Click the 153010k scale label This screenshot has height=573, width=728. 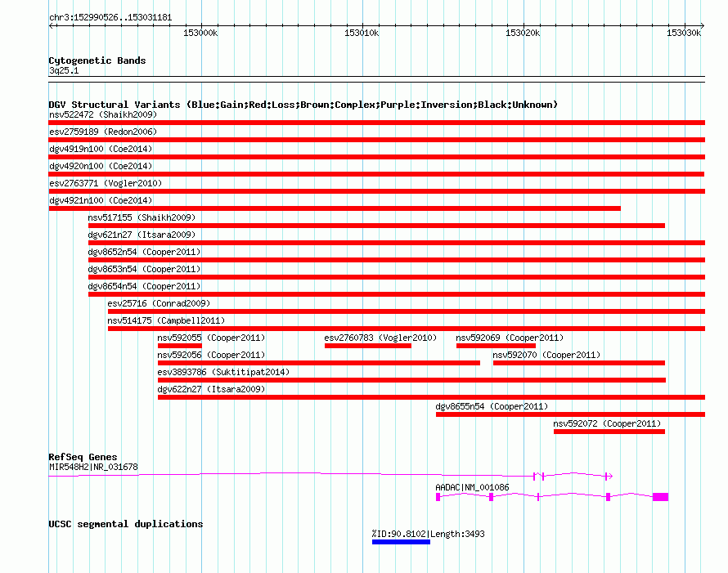362,33
